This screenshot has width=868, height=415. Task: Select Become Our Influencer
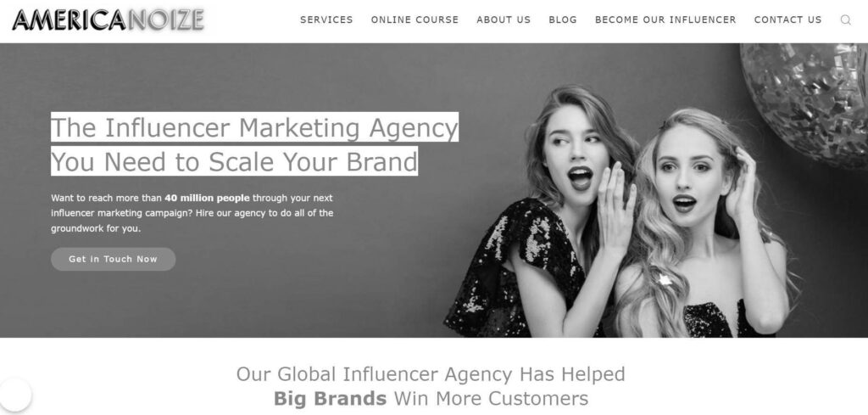(665, 20)
